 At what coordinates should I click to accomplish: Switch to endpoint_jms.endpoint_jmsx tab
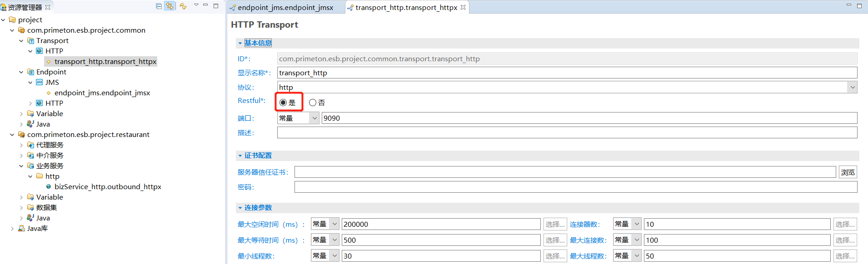(285, 7)
